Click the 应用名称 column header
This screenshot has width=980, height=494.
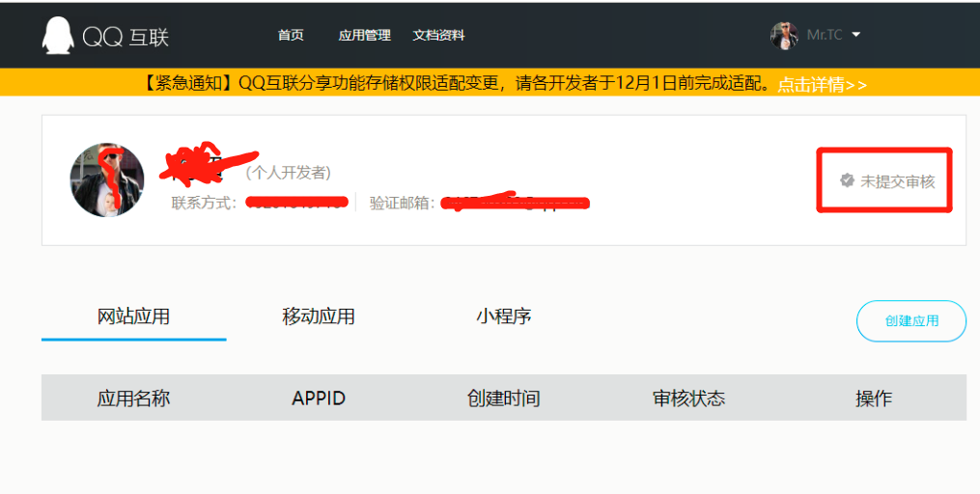click(x=133, y=398)
